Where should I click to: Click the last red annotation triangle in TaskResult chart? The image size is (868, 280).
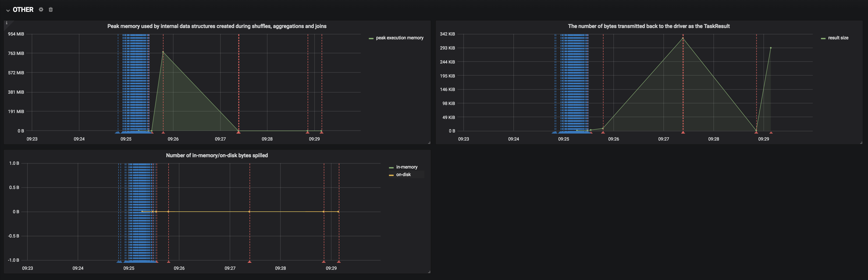click(x=771, y=132)
